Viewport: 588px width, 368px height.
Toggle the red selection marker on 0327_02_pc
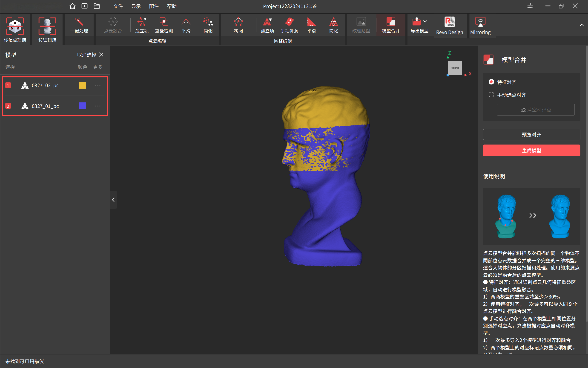[x=8, y=85]
